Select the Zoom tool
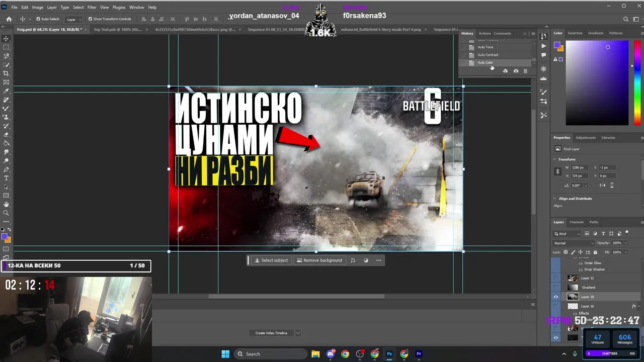644x362 pixels. pyautogui.click(x=7, y=213)
